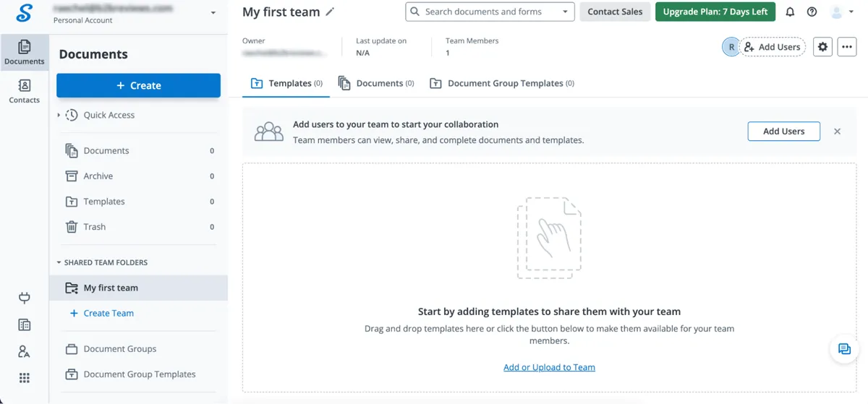The image size is (868, 404).
Task: Open user profile avatar menu
Action: pos(842,12)
